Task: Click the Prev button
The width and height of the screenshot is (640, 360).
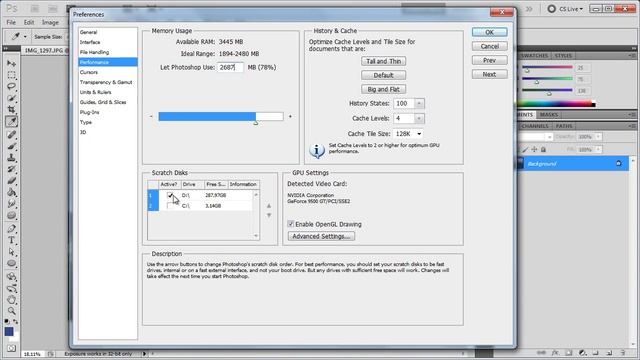Action: point(489,60)
